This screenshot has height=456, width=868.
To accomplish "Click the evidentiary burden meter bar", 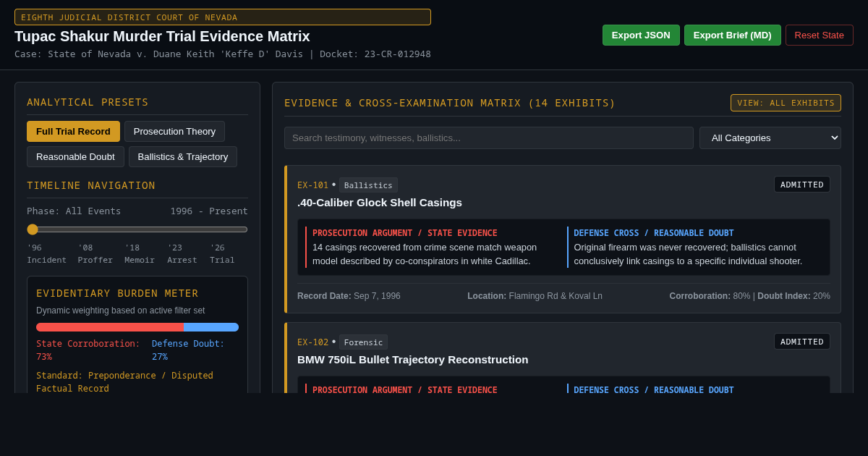I will coord(137,327).
